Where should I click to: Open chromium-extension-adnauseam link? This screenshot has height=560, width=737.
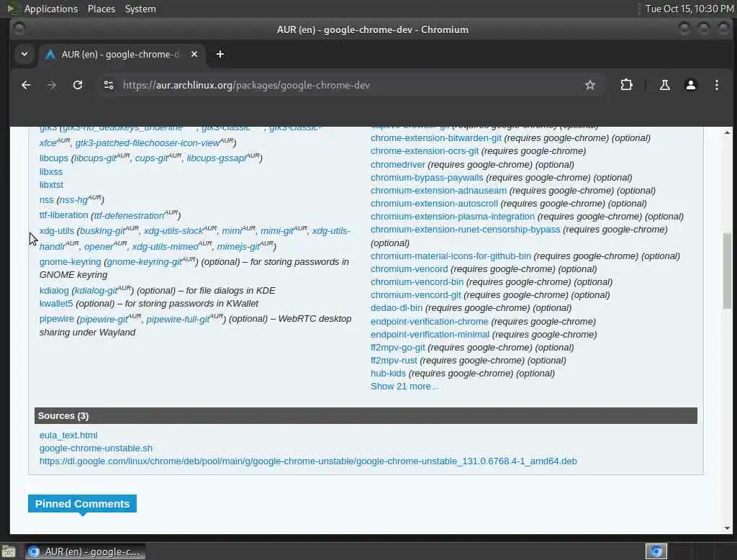[x=438, y=191]
